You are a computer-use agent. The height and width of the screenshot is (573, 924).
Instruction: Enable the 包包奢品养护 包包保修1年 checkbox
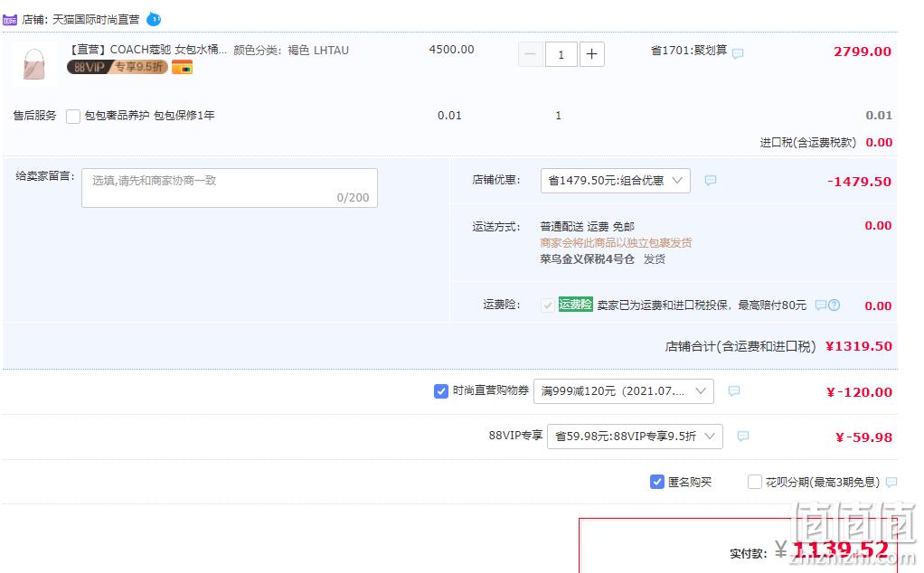pos(73,116)
